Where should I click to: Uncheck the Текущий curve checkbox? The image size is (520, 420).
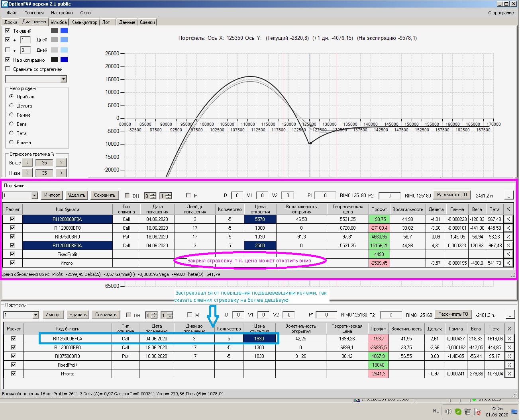pyautogui.click(x=8, y=31)
